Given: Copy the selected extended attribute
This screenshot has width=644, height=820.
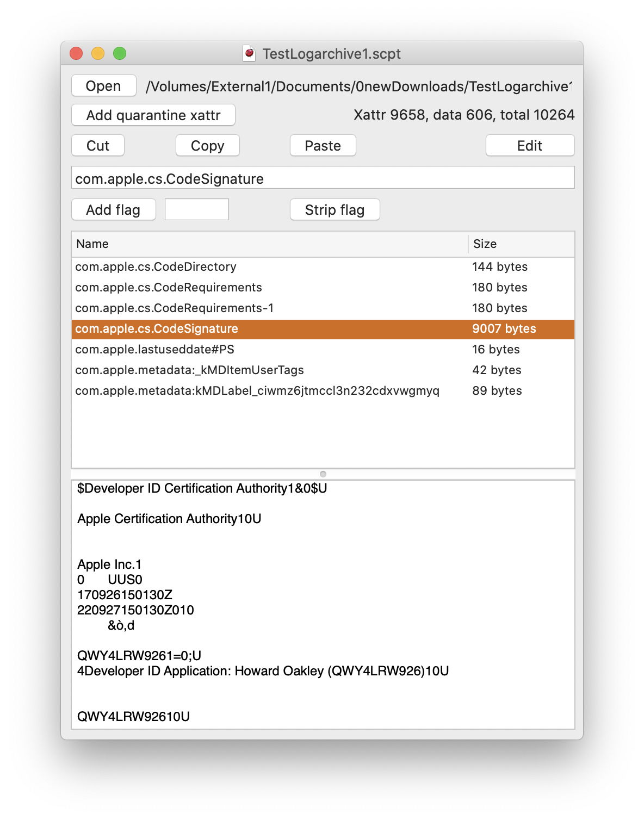Looking at the screenshot, I should 207,145.
